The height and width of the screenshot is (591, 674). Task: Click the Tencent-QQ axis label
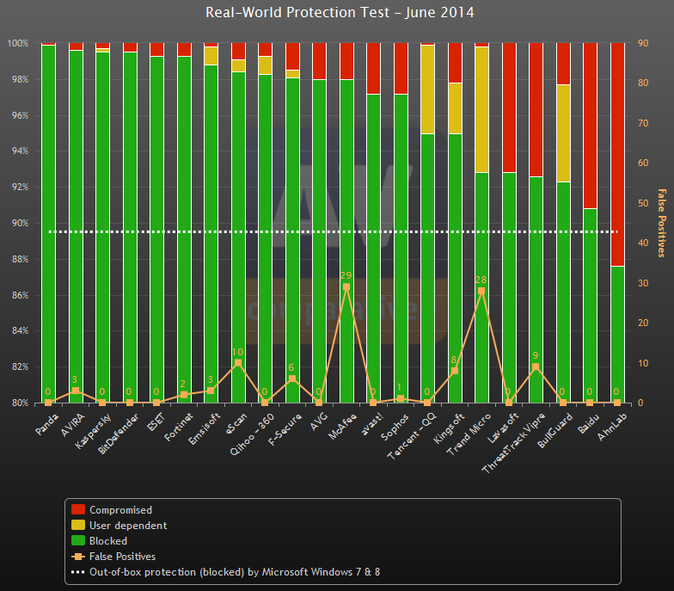pyautogui.click(x=412, y=436)
